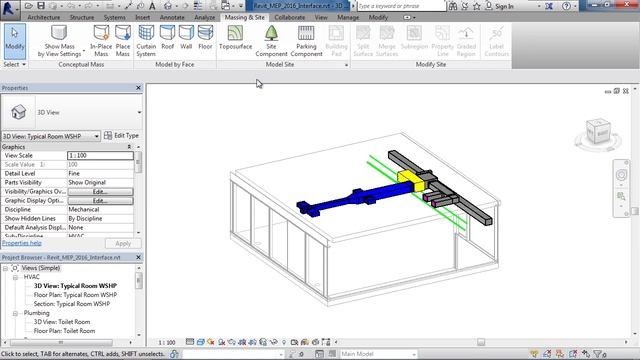The image size is (640, 360).
Task: Expand the Model Site panel dialog launcher arrow
Action: click(347, 65)
